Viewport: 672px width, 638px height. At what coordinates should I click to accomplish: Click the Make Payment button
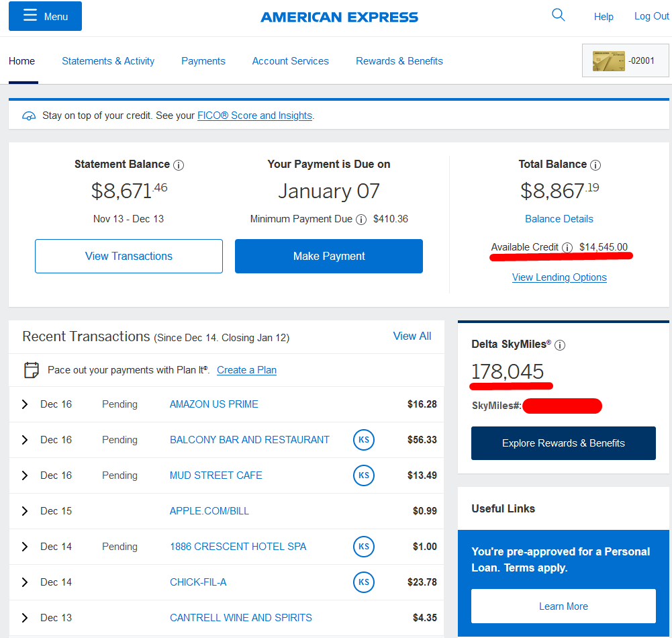click(x=329, y=256)
